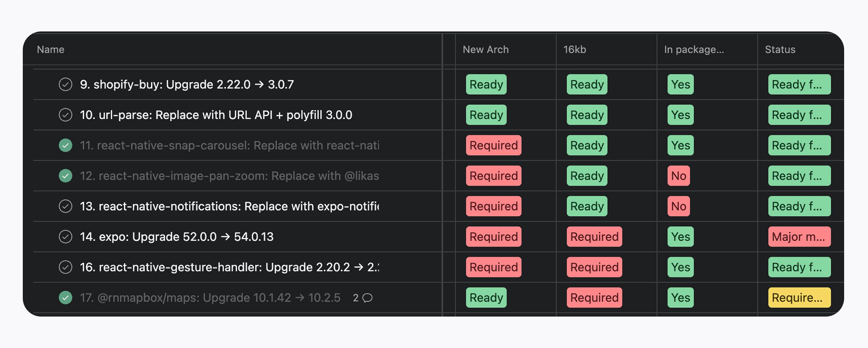
Task: Open task 17. @rnmapbox/maps upgrade
Action: [x=210, y=298]
